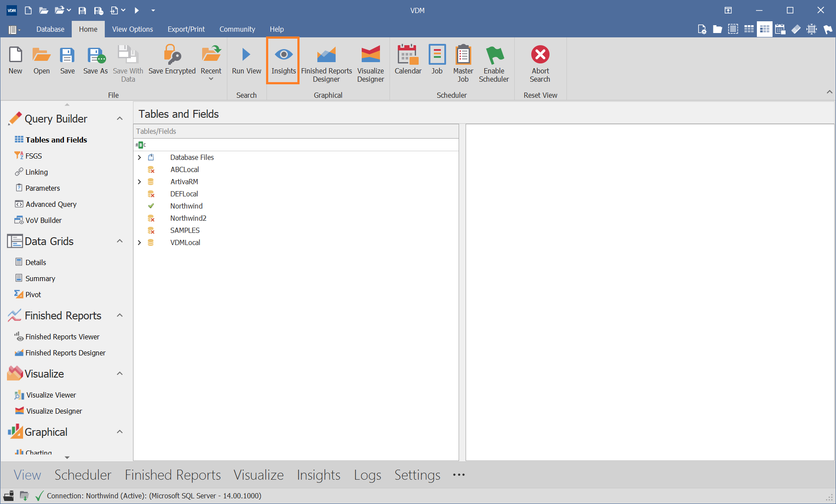The height and width of the screenshot is (504, 836).
Task: Collapse the ribbon using the caret
Action: pos(829,92)
